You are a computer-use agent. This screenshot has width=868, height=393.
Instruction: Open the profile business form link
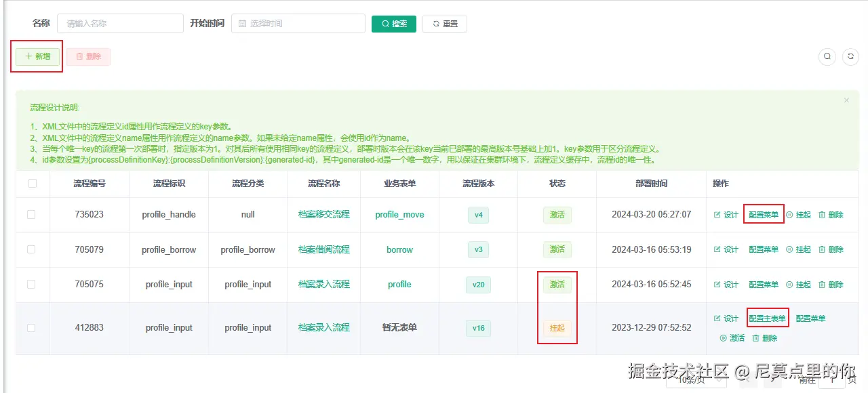tap(399, 285)
